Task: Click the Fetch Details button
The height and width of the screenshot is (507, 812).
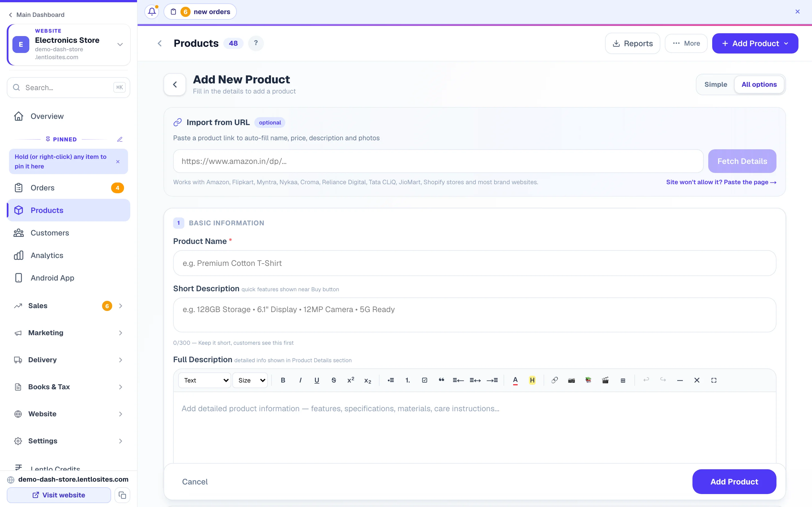Action: click(742, 161)
